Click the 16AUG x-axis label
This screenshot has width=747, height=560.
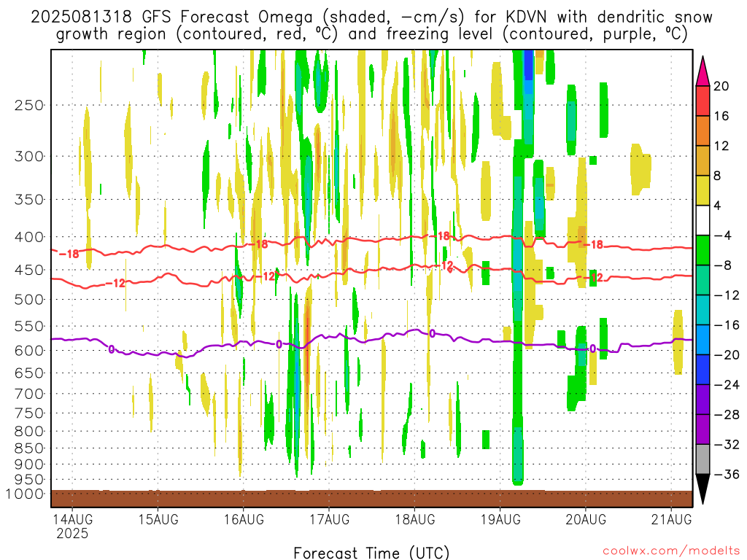[244, 519]
